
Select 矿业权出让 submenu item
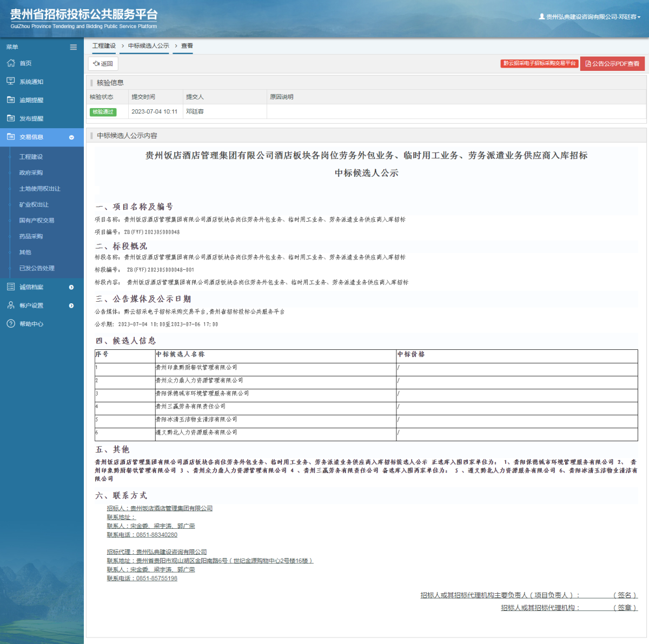tap(34, 204)
